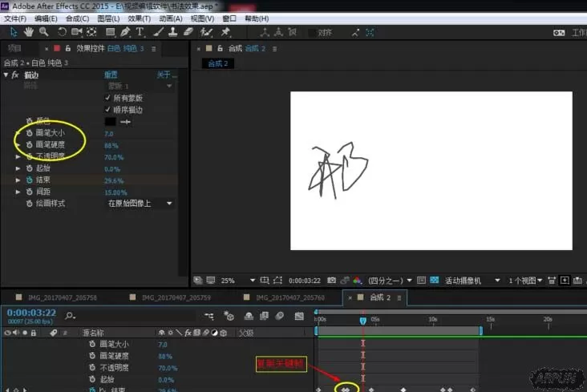Click the snapshot camera icon in viewer
The image size is (587, 392).
pyautogui.click(x=331, y=280)
